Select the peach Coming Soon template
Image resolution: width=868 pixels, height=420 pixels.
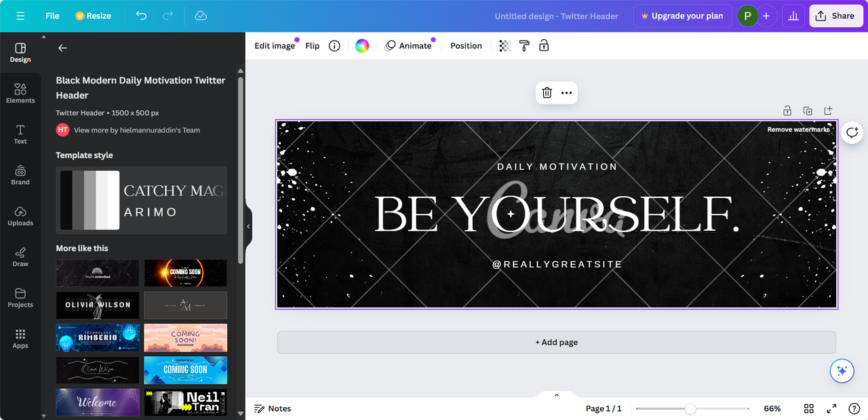coord(186,337)
